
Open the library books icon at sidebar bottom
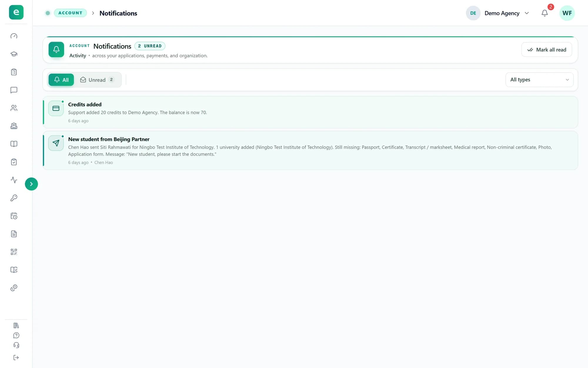[x=16, y=325]
